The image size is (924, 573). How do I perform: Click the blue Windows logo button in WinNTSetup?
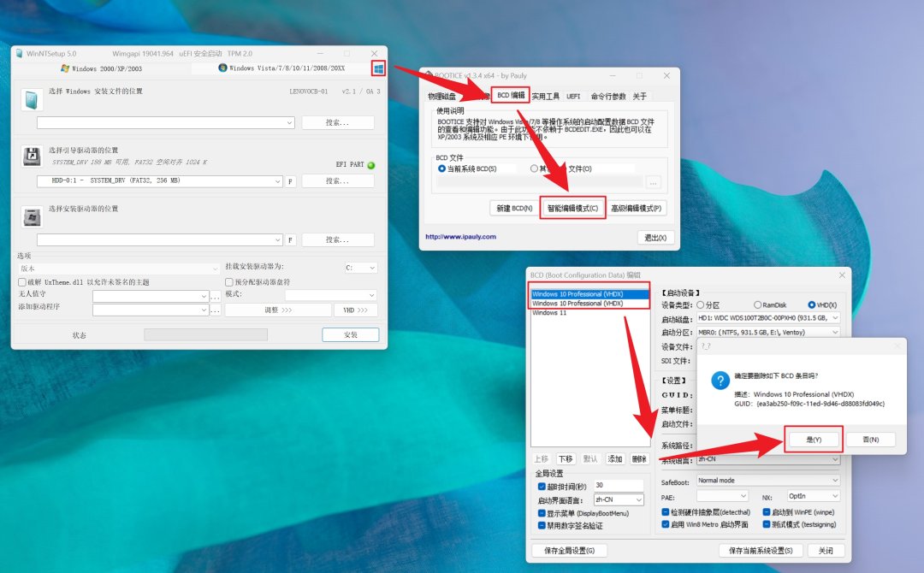(378, 69)
